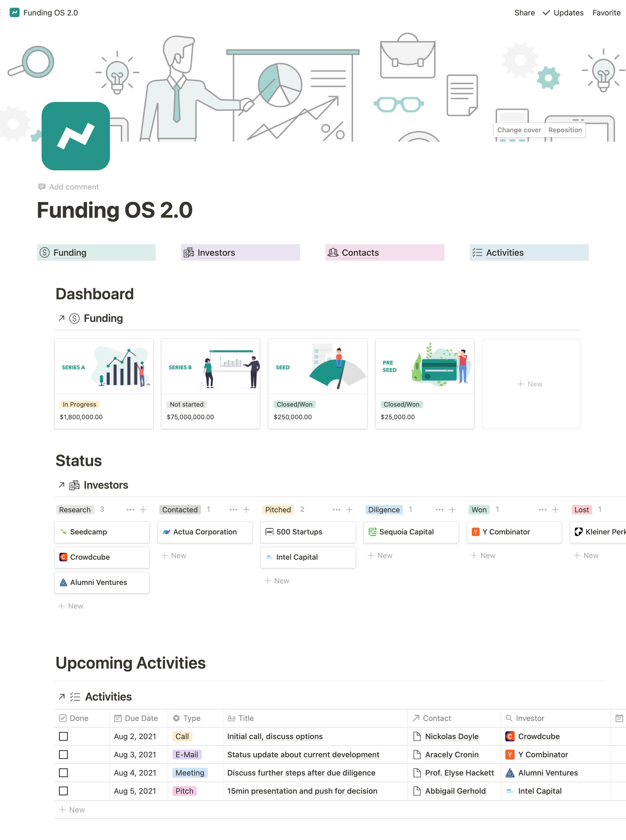Click plus icon in Diligence column header
The width and height of the screenshot is (626, 840).
click(452, 510)
